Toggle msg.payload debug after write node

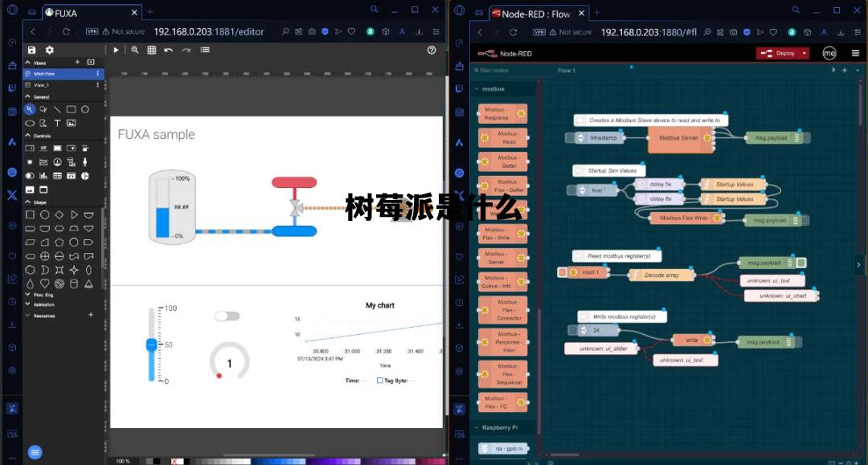[798, 342]
